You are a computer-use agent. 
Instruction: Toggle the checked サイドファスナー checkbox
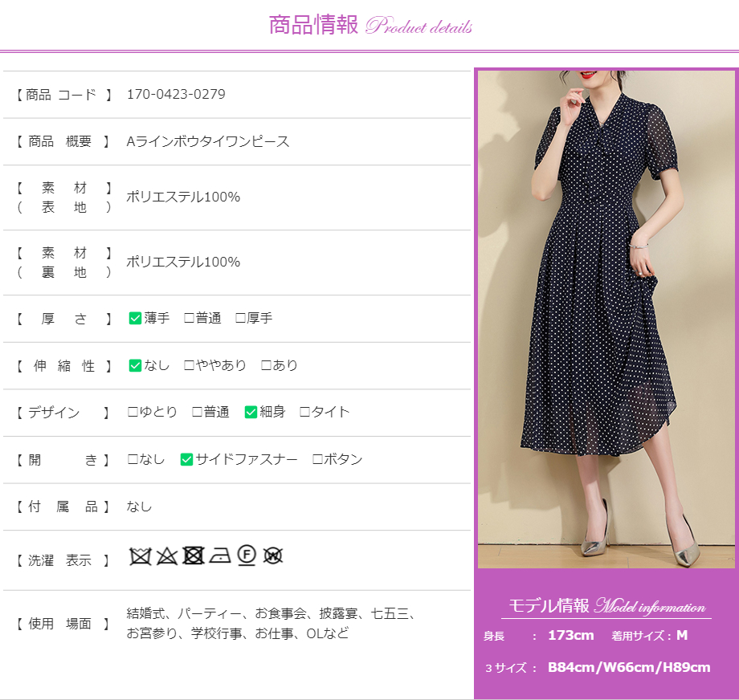point(186,459)
